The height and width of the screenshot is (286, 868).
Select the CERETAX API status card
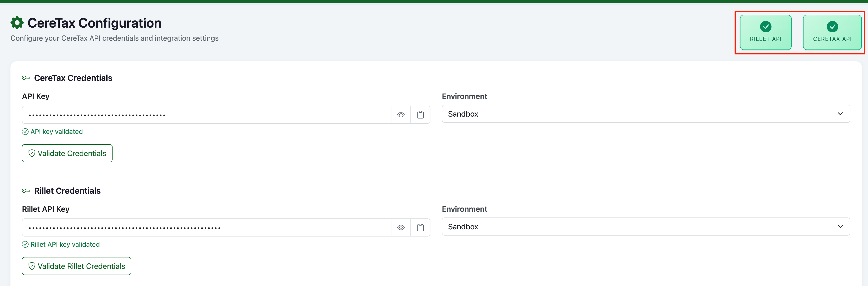click(x=832, y=32)
